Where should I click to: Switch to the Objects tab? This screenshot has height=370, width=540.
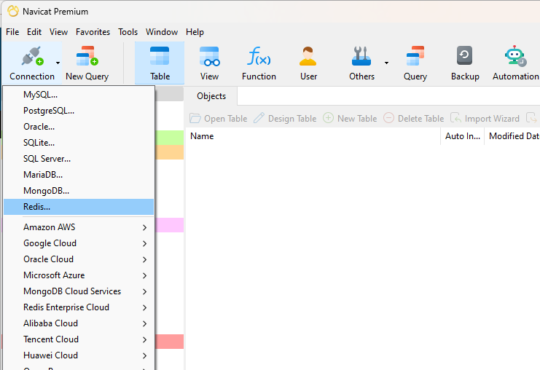click(211, 96)
